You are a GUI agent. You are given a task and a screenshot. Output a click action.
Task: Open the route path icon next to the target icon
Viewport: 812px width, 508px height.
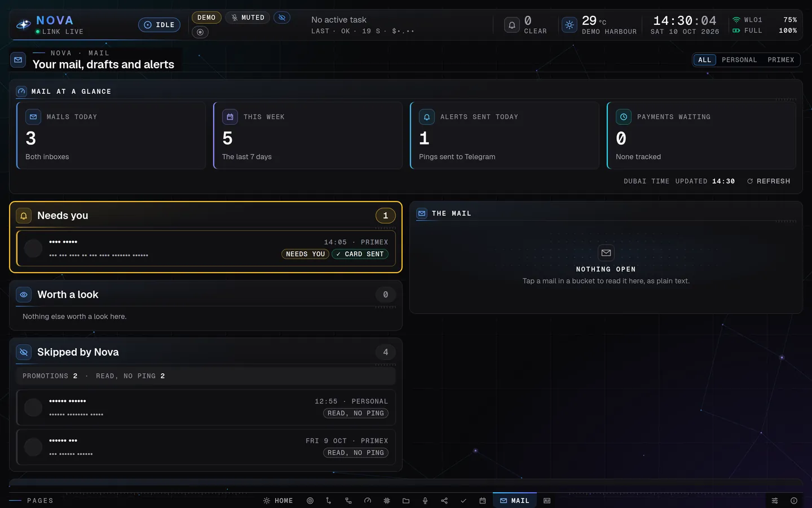pyautogui.click(x=329, y=501)
